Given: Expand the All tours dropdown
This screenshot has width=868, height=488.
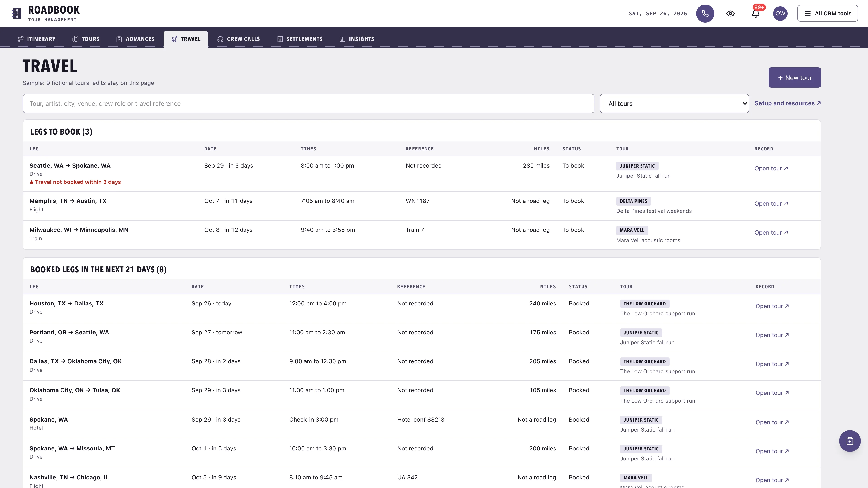Looking at the screenshot, I should [x=674, y=103].
